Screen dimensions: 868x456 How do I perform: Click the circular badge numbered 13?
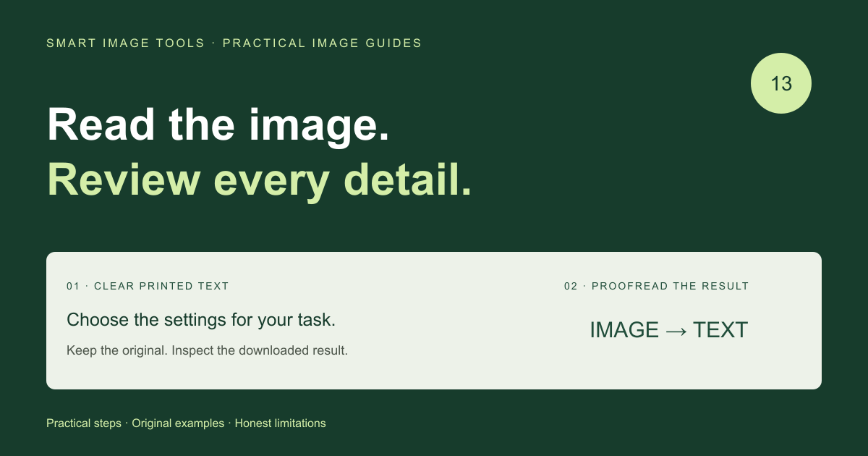[x=781, y=83]
